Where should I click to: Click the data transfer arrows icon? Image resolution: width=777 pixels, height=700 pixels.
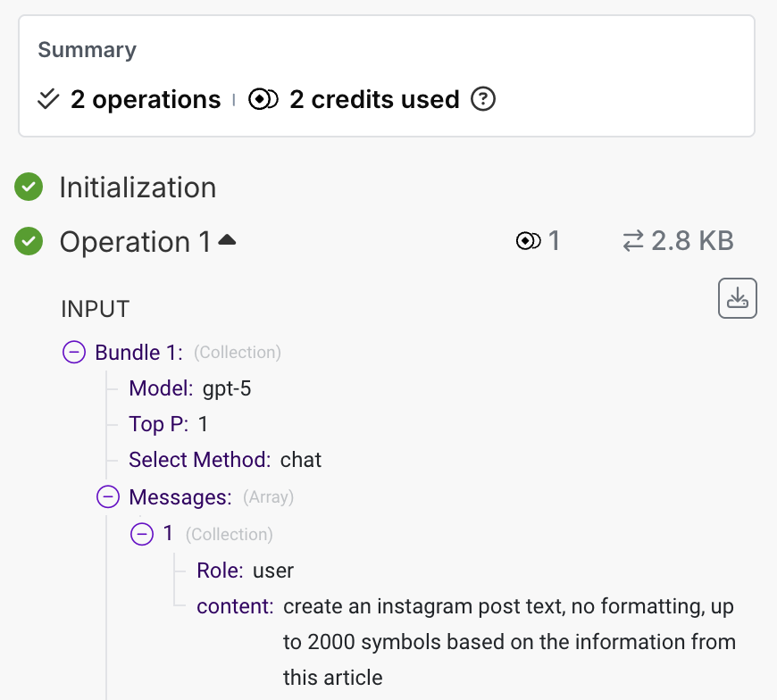pos(632,241)
